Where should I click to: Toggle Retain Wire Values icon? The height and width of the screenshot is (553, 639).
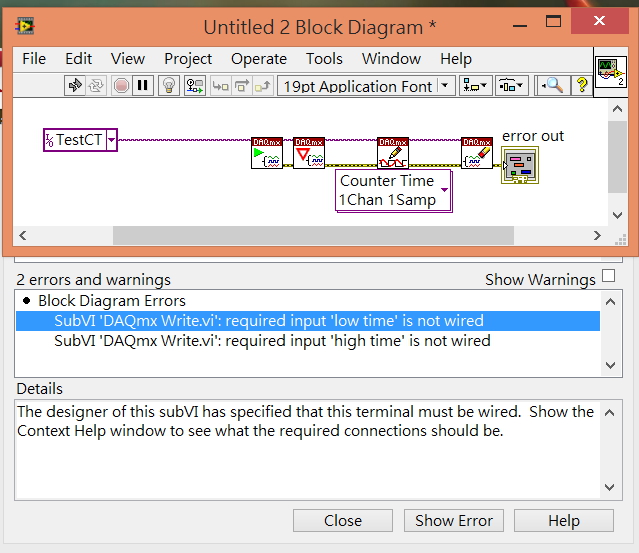tap(195, 86)
